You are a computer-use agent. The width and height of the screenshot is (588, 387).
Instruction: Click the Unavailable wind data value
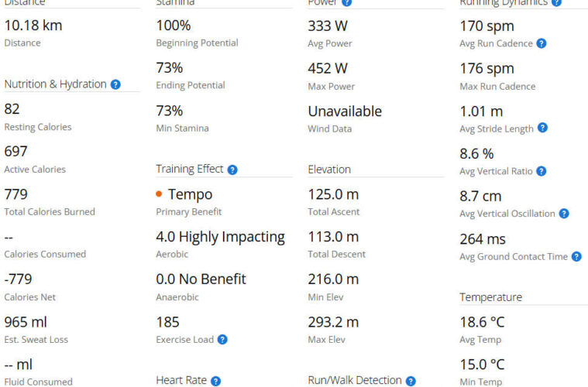(345, 111)
